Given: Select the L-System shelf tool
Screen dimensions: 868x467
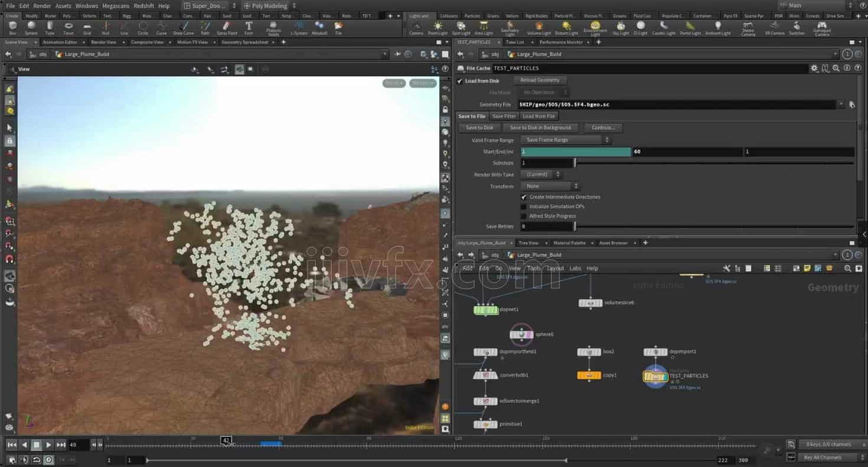Looking at the screenshot, I should (x=299, y=27).
